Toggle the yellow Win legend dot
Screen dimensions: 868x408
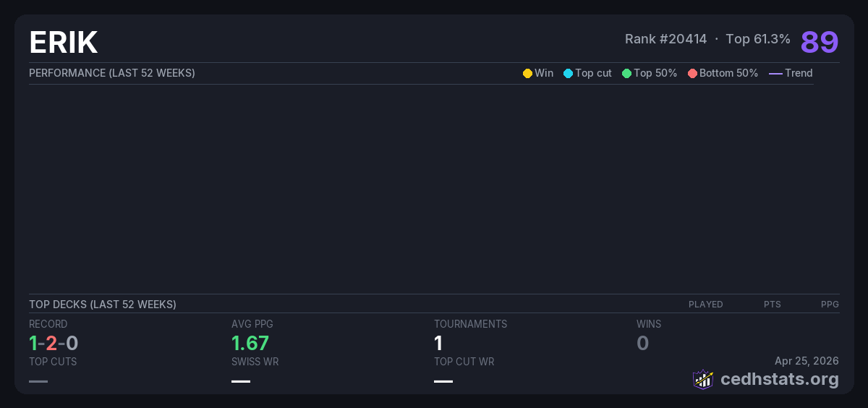527,73
